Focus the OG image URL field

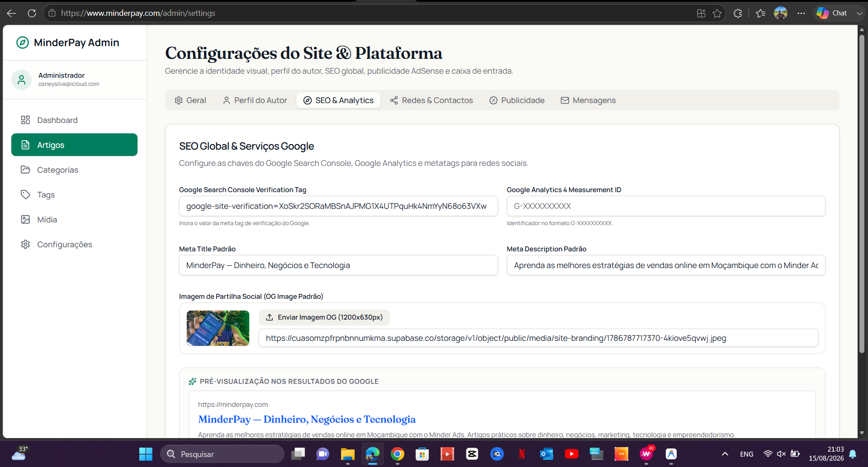pyautogui.click(x=538, y=338)
